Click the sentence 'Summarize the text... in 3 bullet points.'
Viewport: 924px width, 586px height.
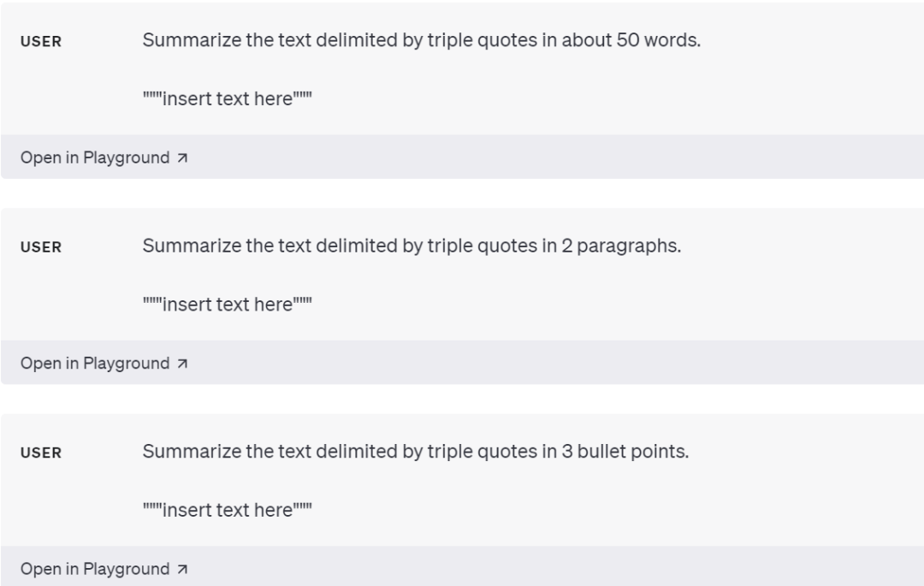(x=416, y=451)
